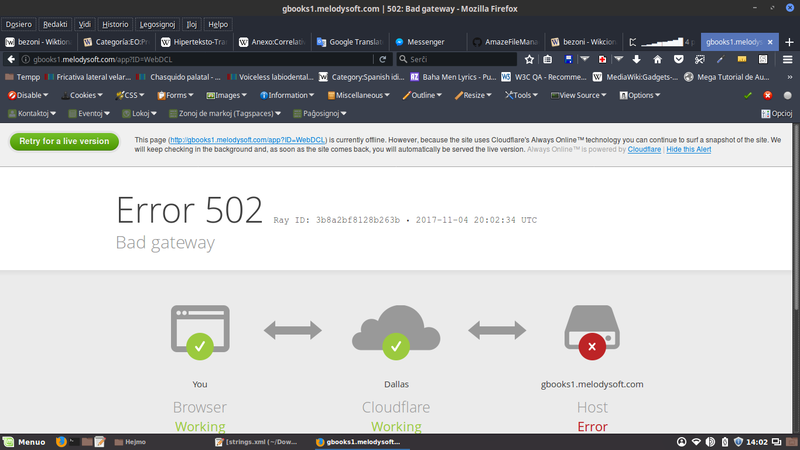The width and height of the screenshot is (800, 450).
Task: Click the Firefox launcher in taskbar
Action: pyautogui.click(x=61, y=441)
